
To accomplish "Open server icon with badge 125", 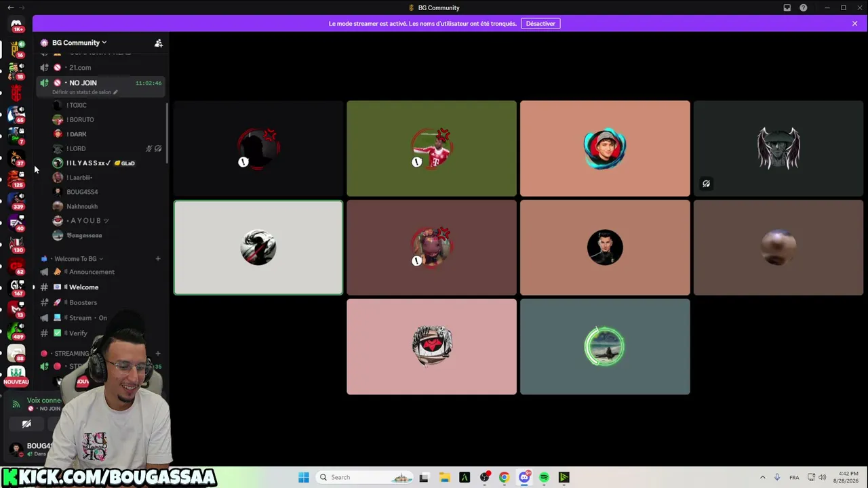I will pyautogui.click(x=16, y=179).
